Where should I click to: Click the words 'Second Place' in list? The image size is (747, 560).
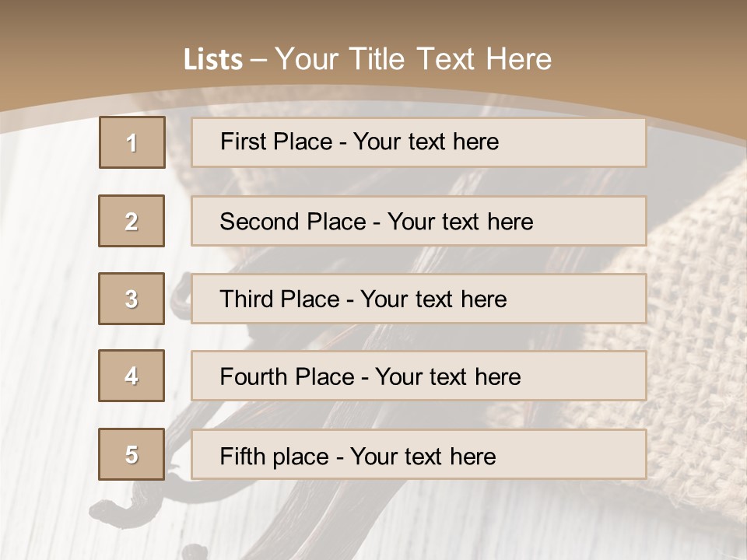point(293,222)
